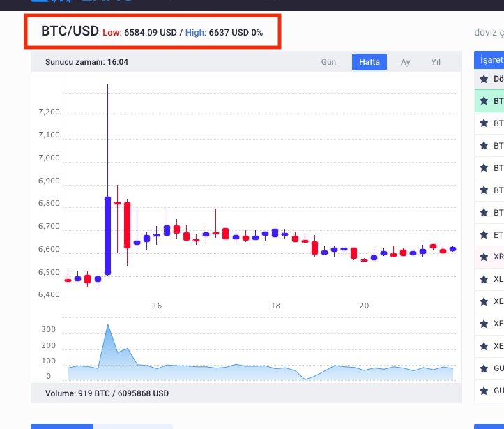Toggle favorite star on green highlighted BT row
Screen dimensions: 504x429
pyautogui.click(x=484, y=101)
